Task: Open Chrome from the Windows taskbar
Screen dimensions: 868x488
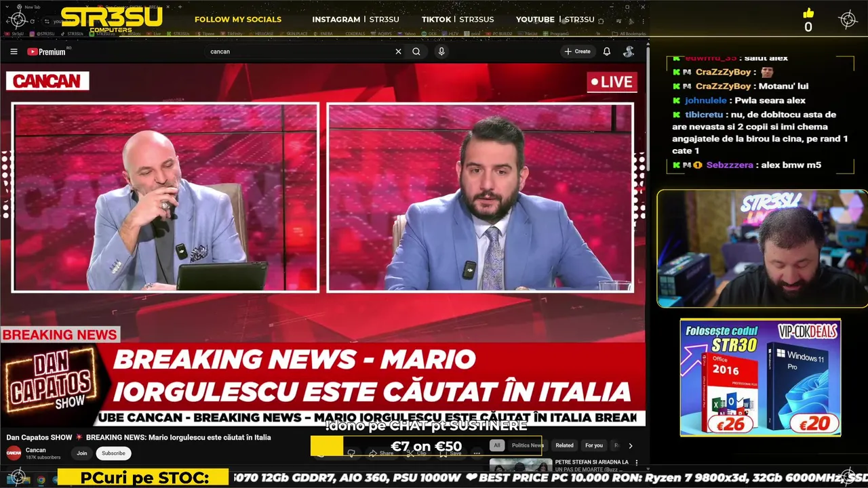Action: 41,480
